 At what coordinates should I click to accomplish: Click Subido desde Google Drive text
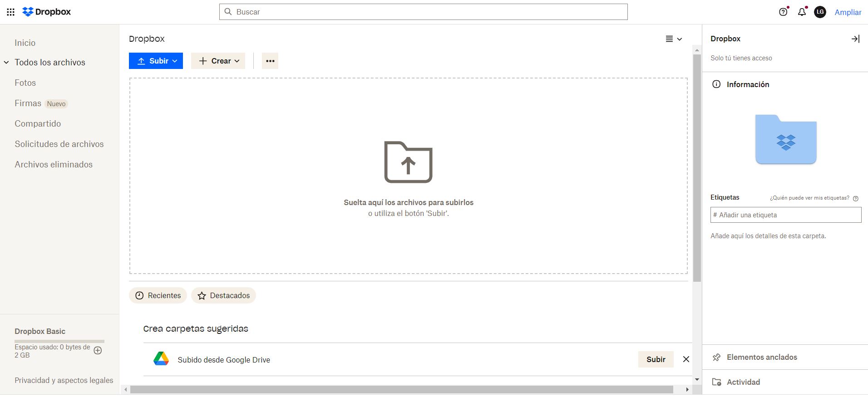tap(224, 360)
